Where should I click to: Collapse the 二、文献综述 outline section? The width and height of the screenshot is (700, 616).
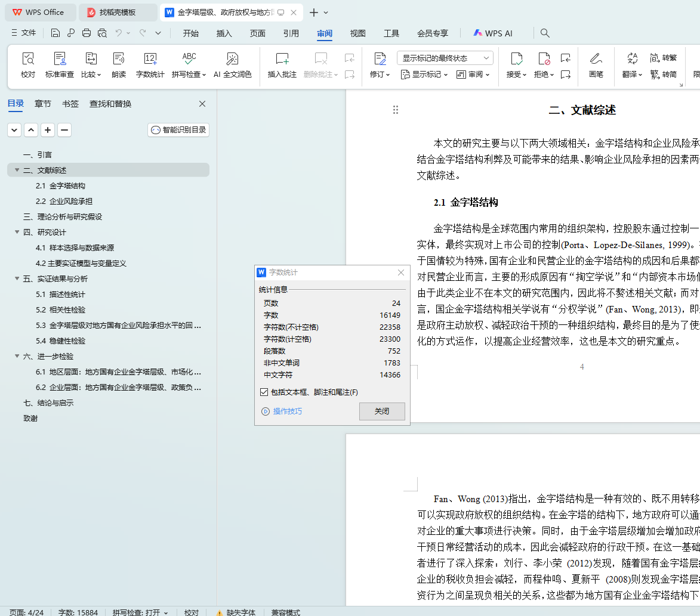(17, 171)
